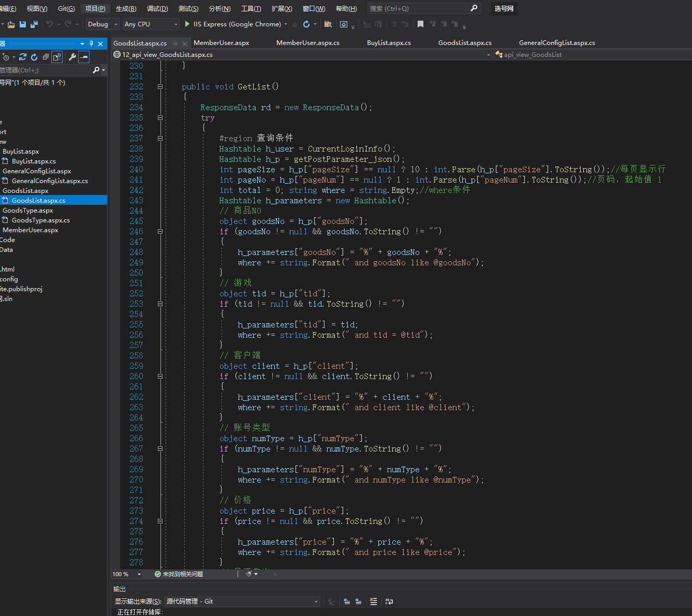Clear all output with red X icon

click(374, 602)
